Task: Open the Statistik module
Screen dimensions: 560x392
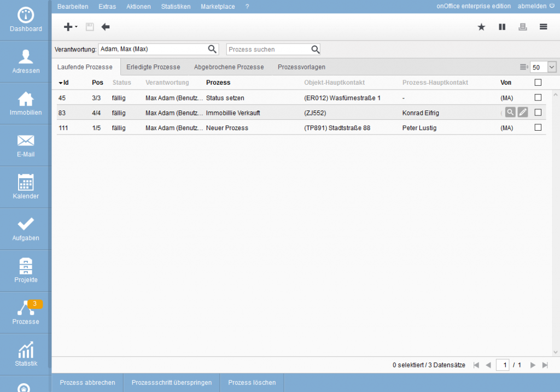Action: point(26,354)
